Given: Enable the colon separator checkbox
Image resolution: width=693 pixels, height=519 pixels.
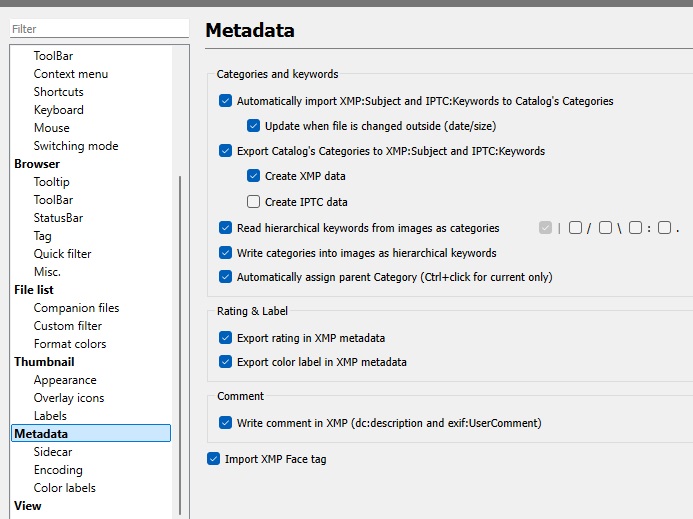Looking at the screenshot, I should click(634, 228).
